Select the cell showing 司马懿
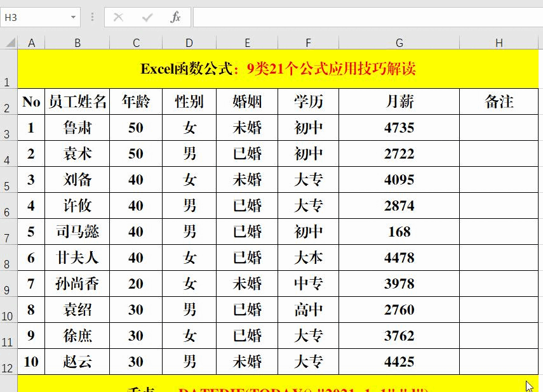The width and height of the screenshot is (543, 392). (77, 232)
